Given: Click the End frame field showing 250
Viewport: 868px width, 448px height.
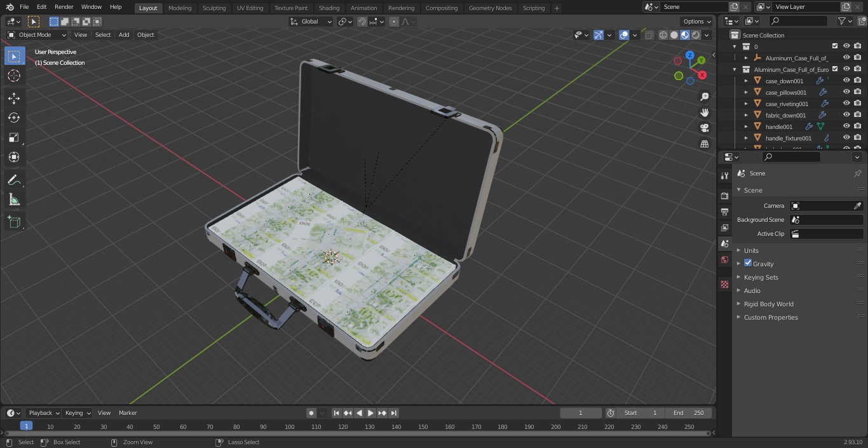Looking at the screenshot, I should (689, 413).
